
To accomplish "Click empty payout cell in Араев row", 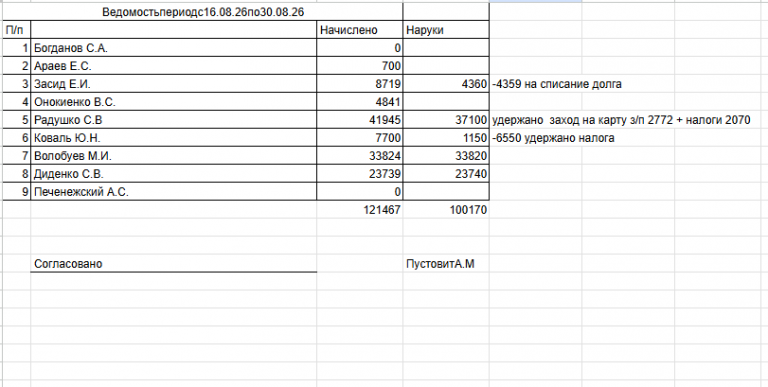I will [446, 66].
